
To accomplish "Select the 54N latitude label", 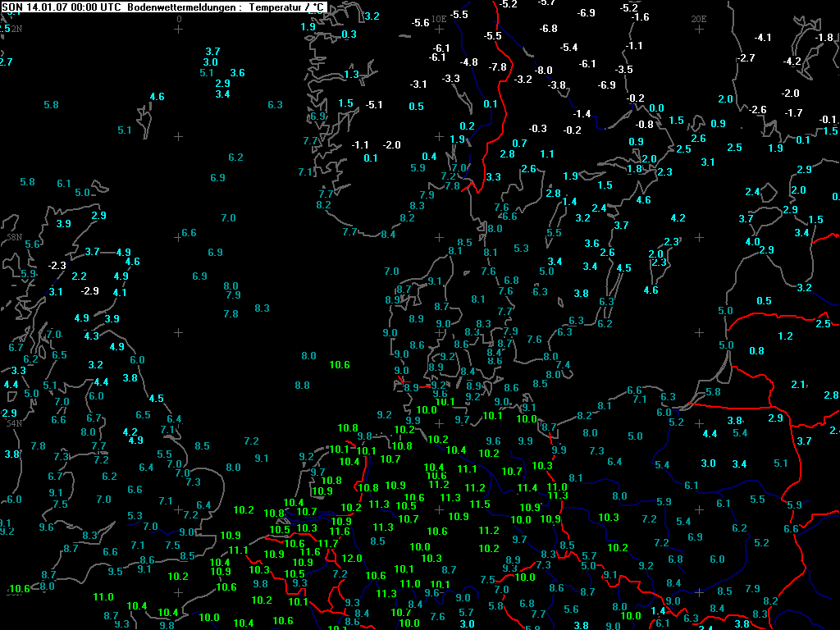I will click(x=14, y=423).
